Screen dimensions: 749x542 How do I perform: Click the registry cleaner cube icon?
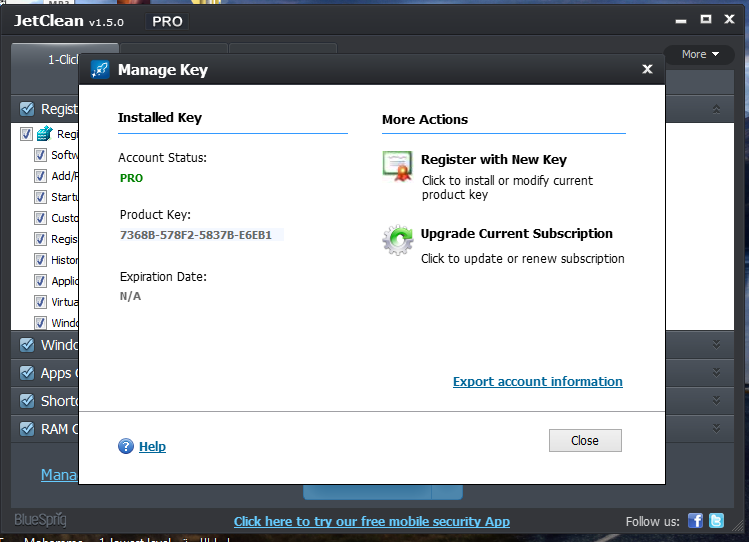pyautogui.click(x=44, y=134)
